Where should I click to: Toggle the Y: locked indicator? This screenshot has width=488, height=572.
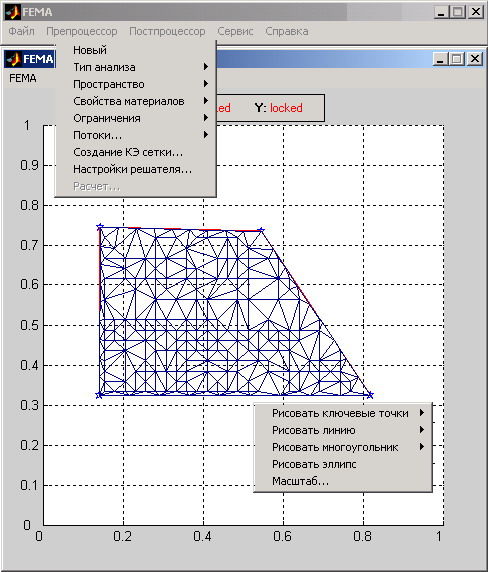(x=279, y=108)
